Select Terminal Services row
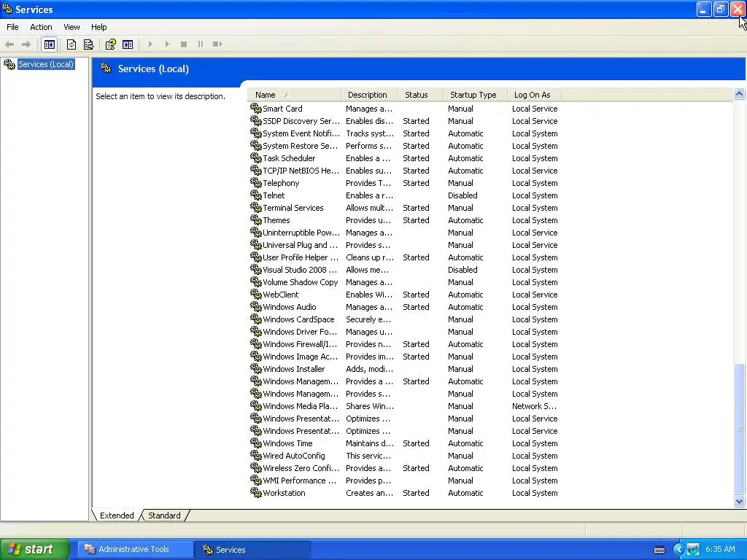 click(x=404, y=208)
